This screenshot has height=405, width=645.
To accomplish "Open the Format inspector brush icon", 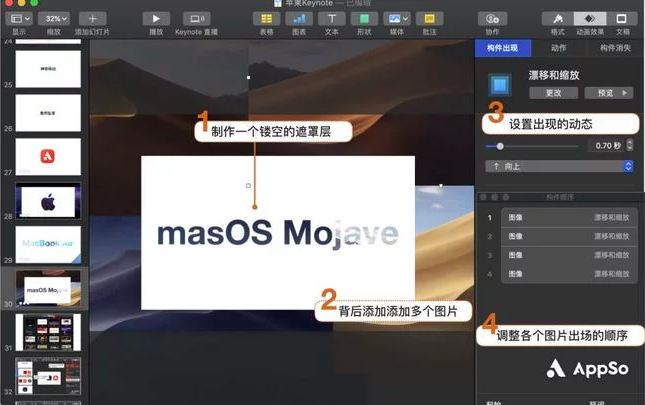I will coord(558,19).
